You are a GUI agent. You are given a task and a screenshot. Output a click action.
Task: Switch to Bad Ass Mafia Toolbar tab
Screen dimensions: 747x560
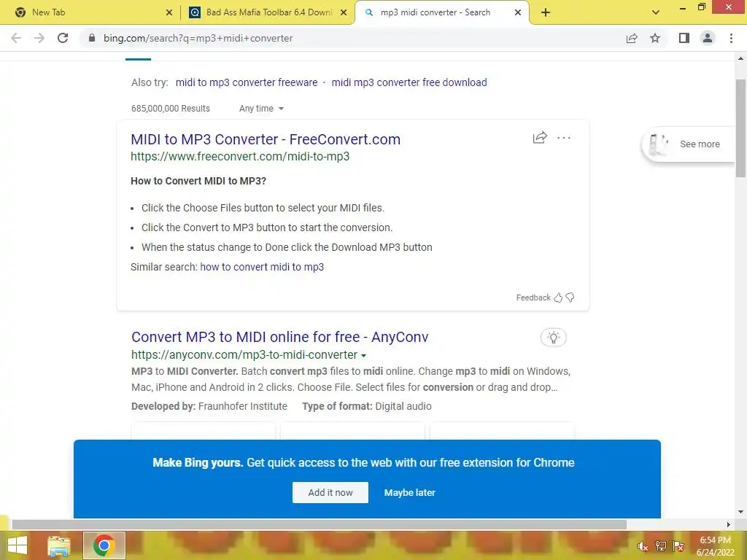269,12
